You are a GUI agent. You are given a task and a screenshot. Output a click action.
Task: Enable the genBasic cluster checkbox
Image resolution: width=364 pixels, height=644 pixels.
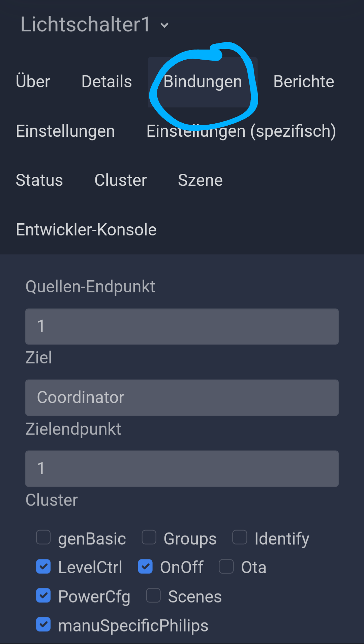tap(43, 537)
